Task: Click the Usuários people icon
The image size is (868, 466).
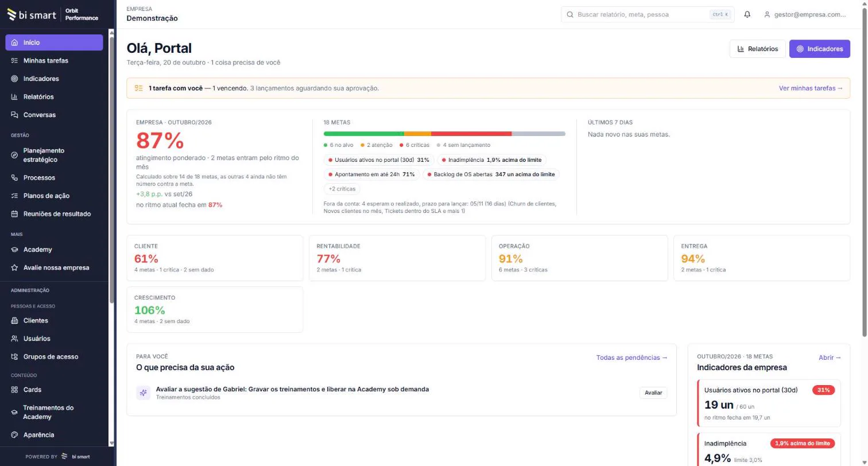Action: (x=15, y=339)
